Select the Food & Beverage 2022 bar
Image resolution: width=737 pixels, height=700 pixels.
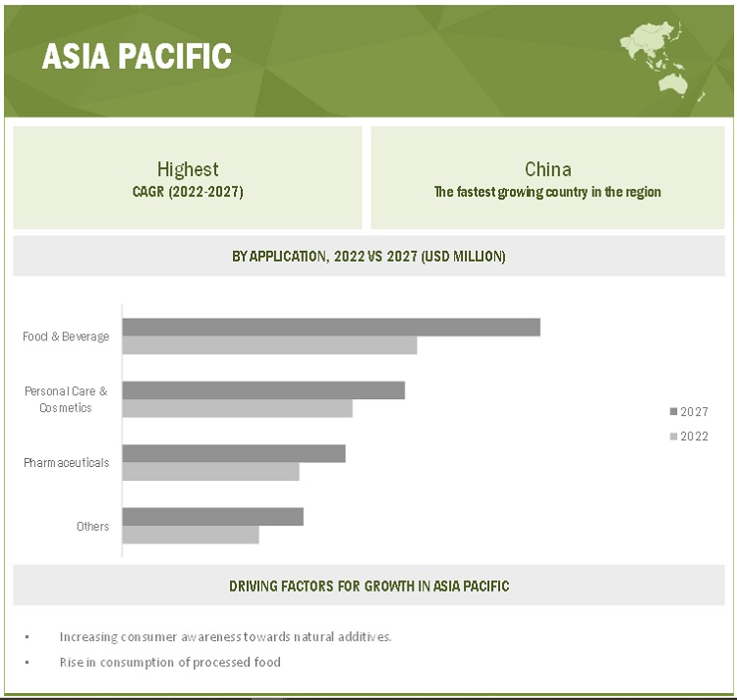pyautogui.click(x=269, y=345)
